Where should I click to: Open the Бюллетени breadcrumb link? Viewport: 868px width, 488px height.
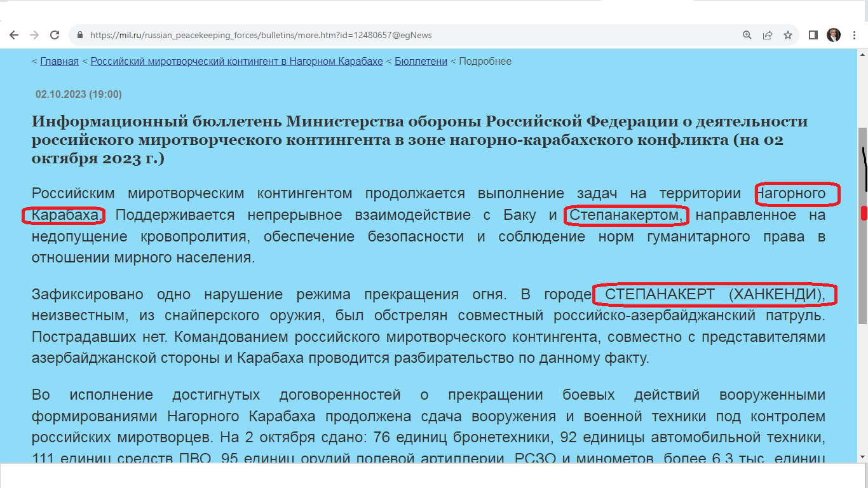(x=421, y=62)
